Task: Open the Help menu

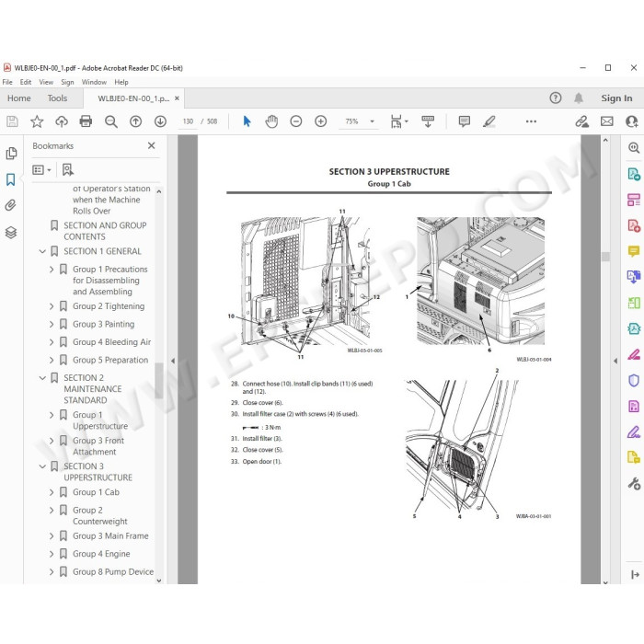Action: (x=121, y=82)
